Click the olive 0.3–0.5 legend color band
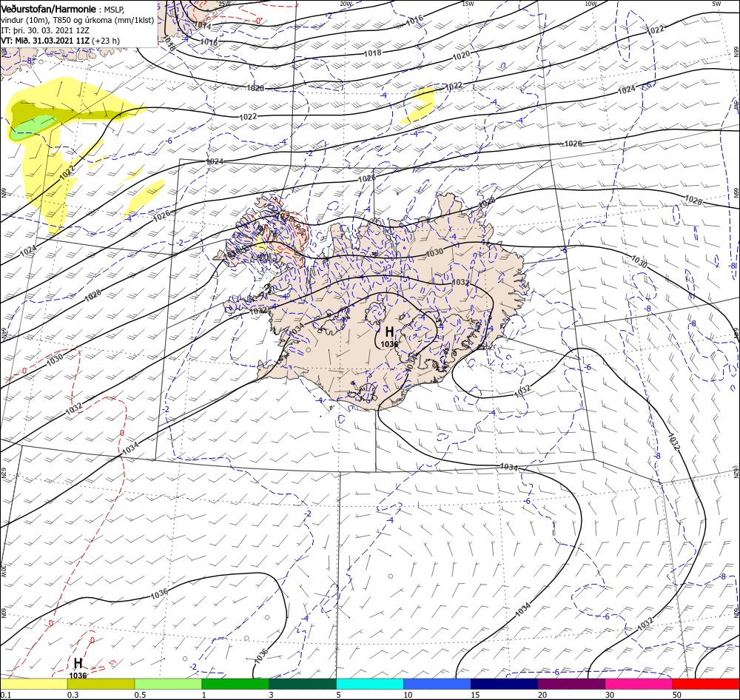 click(101, 684)
